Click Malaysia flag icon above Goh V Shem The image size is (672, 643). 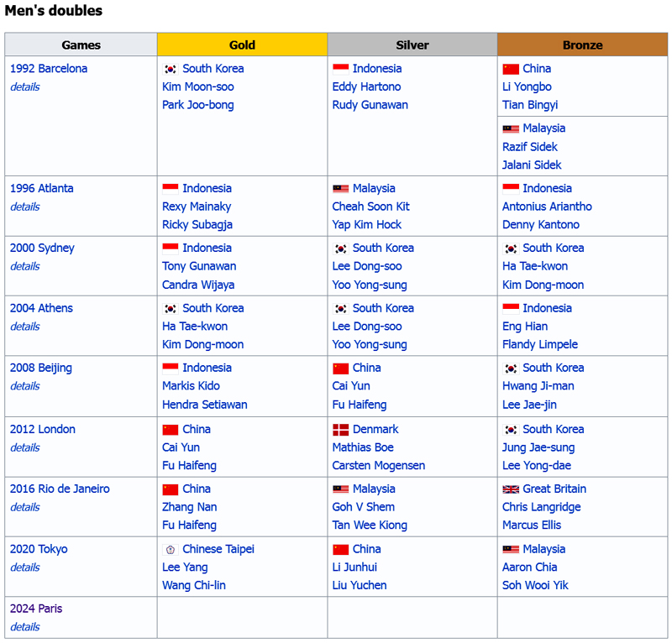pyautogui.click(x=340, y=489)
